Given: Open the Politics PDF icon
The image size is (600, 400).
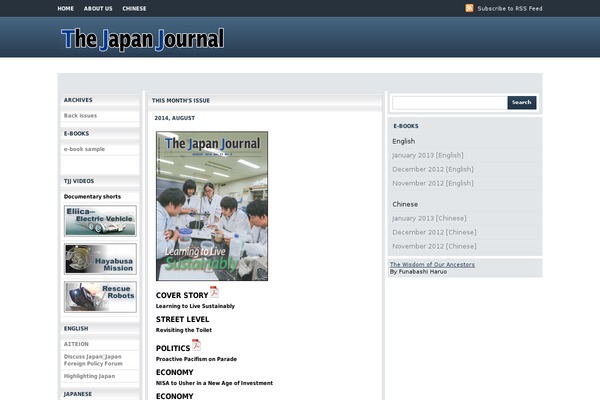Looking at the screenshot, I should point(196,344).
